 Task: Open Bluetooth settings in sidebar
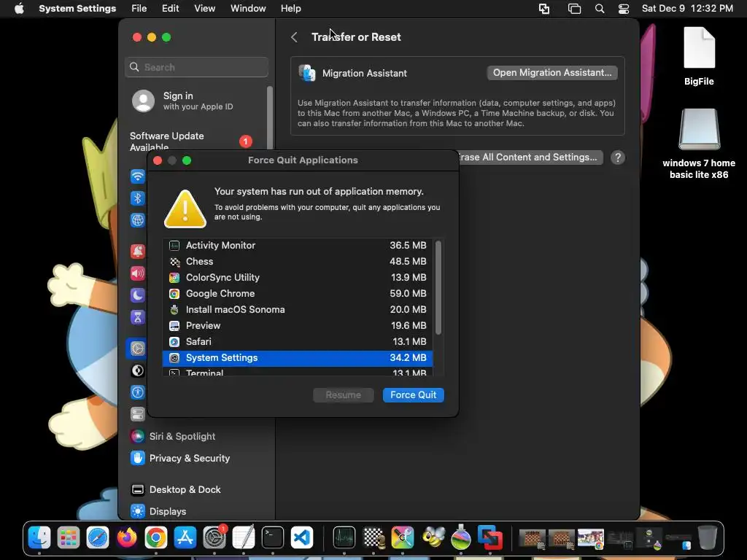pos(138,198)
